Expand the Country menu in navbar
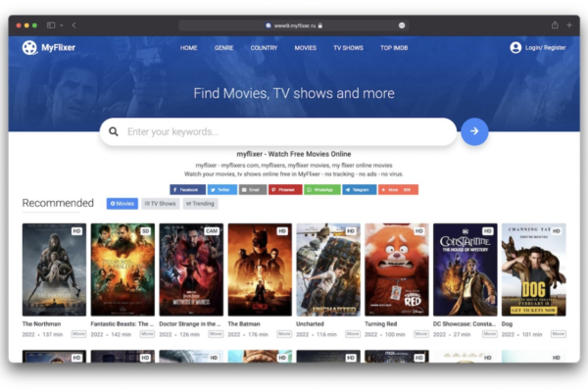The height and width of the screenshot is (392, 588). [x=264, y=47]
